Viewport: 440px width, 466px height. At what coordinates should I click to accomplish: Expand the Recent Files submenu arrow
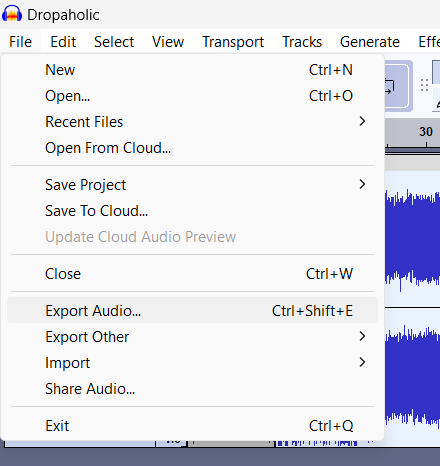point(362,121)
